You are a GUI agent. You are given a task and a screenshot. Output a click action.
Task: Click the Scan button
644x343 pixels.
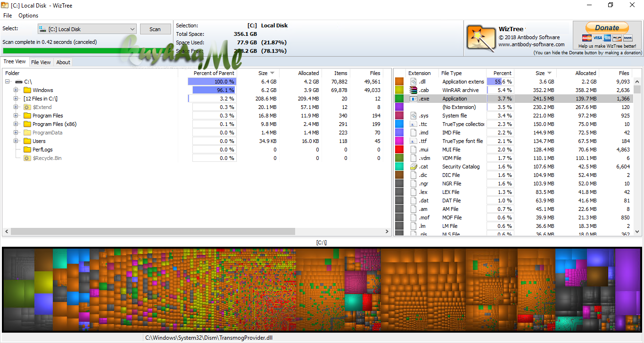tap(155, 29)
